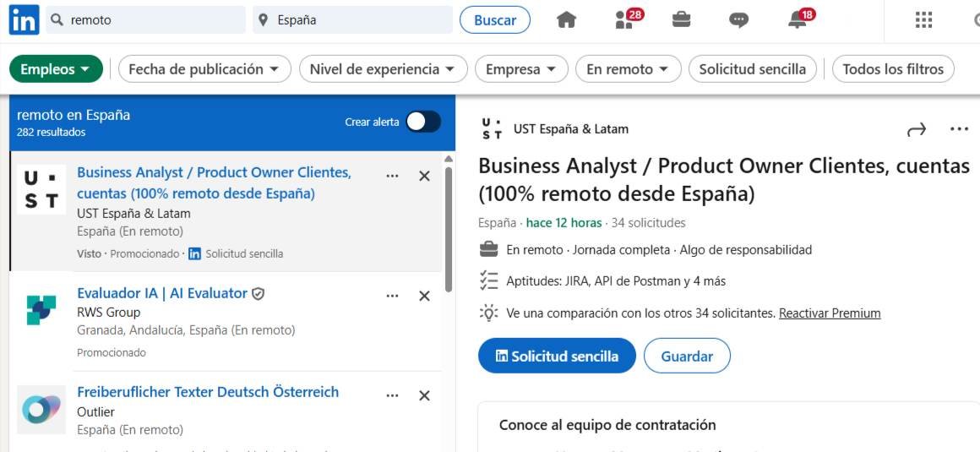Click 'Granada, Andalucía, España (En remoto)' text
Viewport: 980px width, 452px height.
186,330
